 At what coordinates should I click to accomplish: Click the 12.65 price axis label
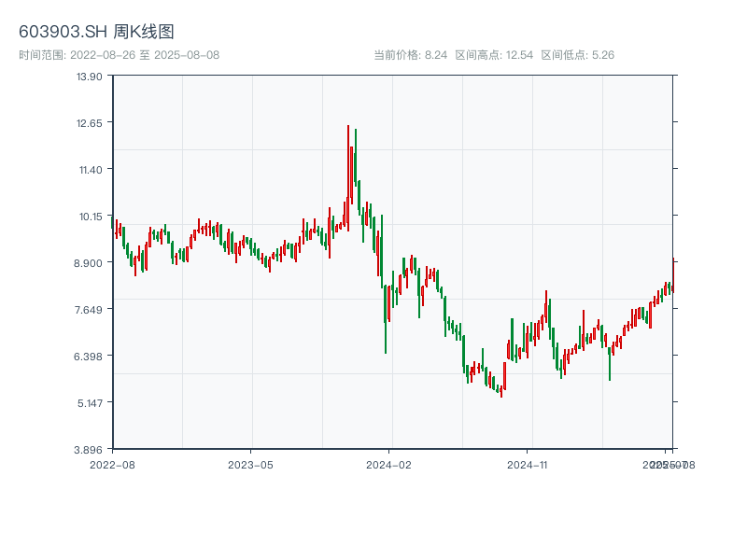[90, 122]
